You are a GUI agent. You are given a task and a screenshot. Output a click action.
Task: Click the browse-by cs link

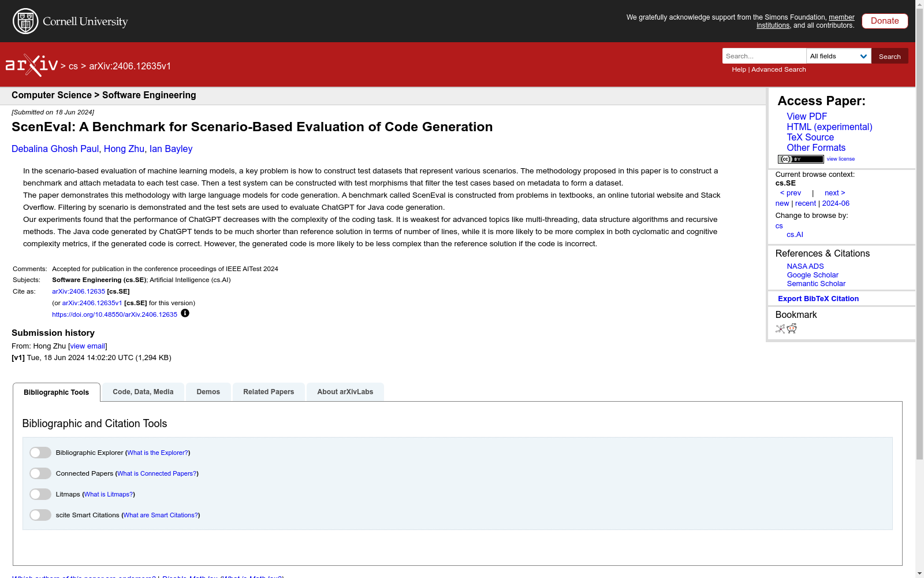tap(779, 226)
